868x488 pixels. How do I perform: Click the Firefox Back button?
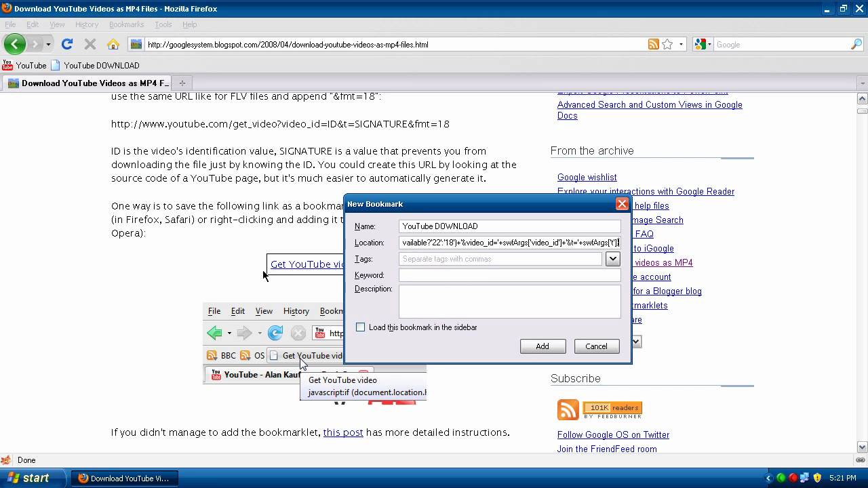[x=14, y=44]
